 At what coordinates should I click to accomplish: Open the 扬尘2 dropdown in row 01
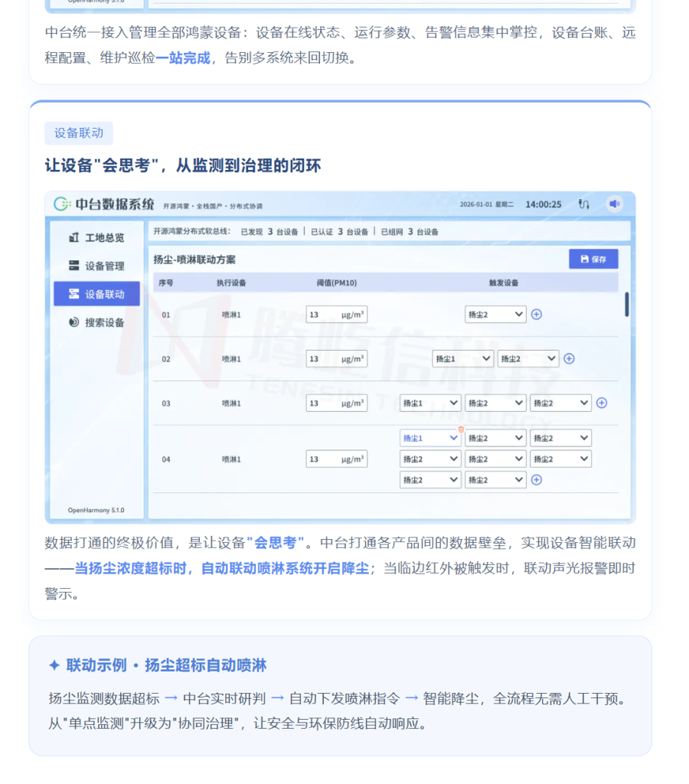[x=495, y=315]
